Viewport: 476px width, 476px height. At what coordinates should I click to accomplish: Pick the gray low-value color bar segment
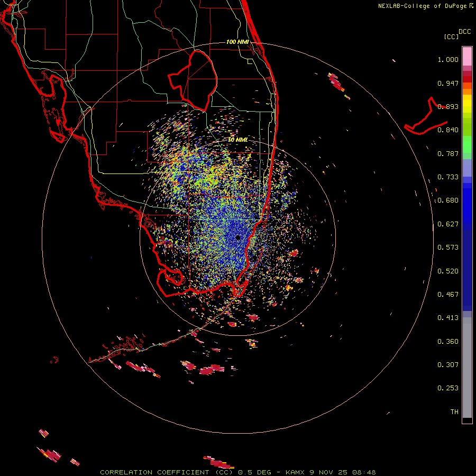[467, 368]
